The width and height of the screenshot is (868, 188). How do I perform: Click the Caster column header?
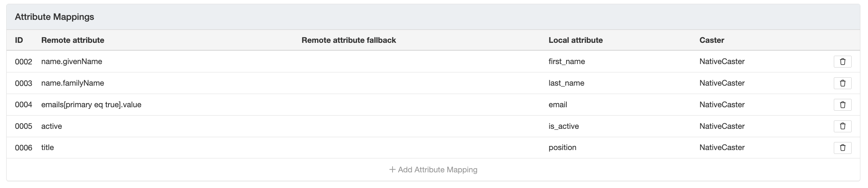(x=711, y=40)
